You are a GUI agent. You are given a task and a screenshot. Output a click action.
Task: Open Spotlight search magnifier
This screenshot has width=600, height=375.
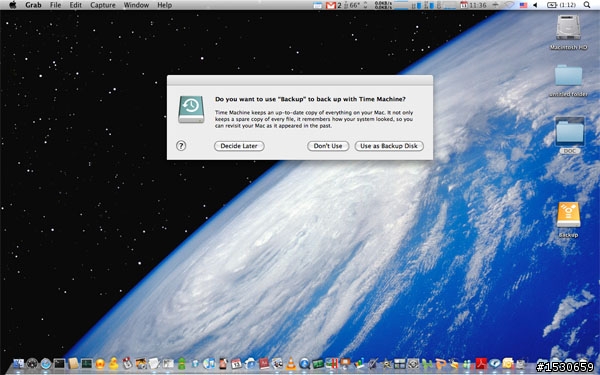point(587,5)
